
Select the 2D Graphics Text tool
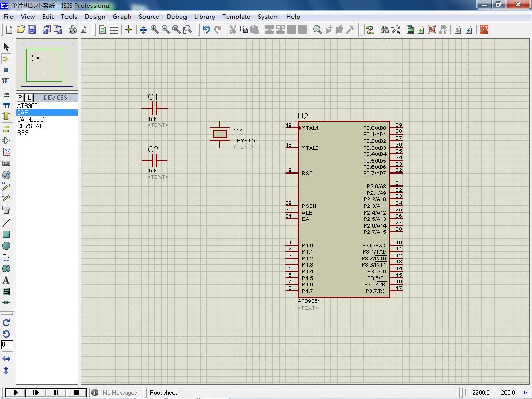point(6,280)
